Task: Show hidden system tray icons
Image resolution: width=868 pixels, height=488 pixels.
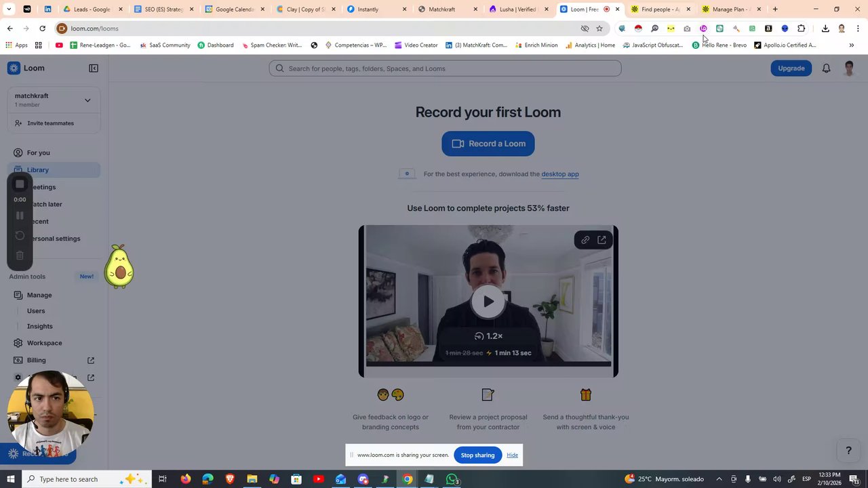Action: pos(719,479)
